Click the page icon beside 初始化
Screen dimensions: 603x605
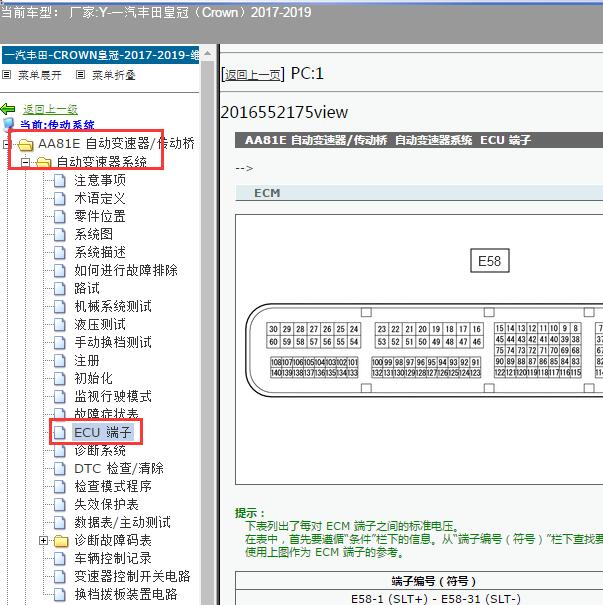click(59, 379)
